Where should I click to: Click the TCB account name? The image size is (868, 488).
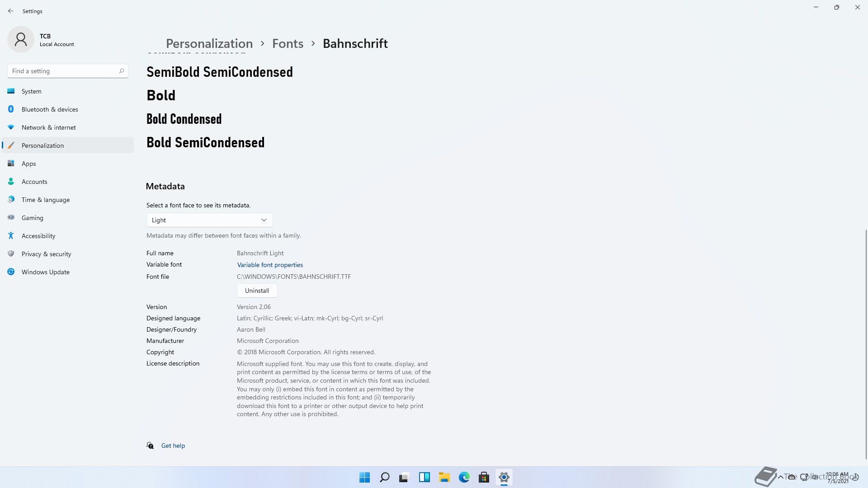click(x=45, y=36)
